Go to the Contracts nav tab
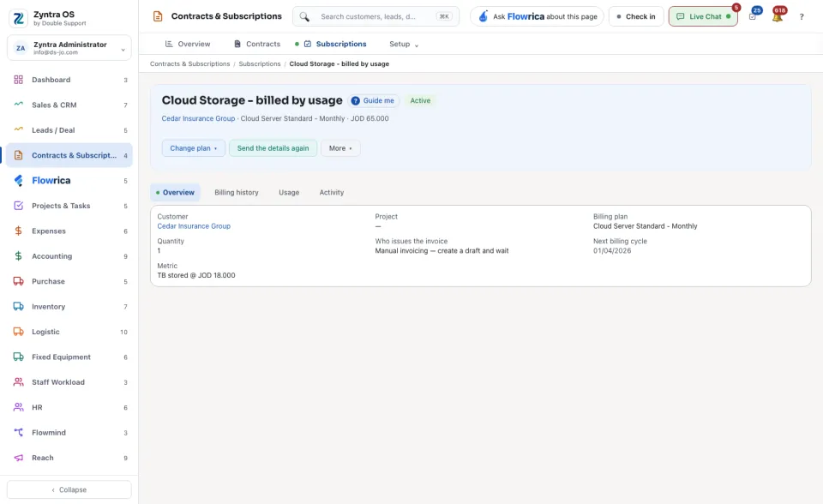Image resolution: width=823 pixels, height=504 pixels. tap(257, 44)
